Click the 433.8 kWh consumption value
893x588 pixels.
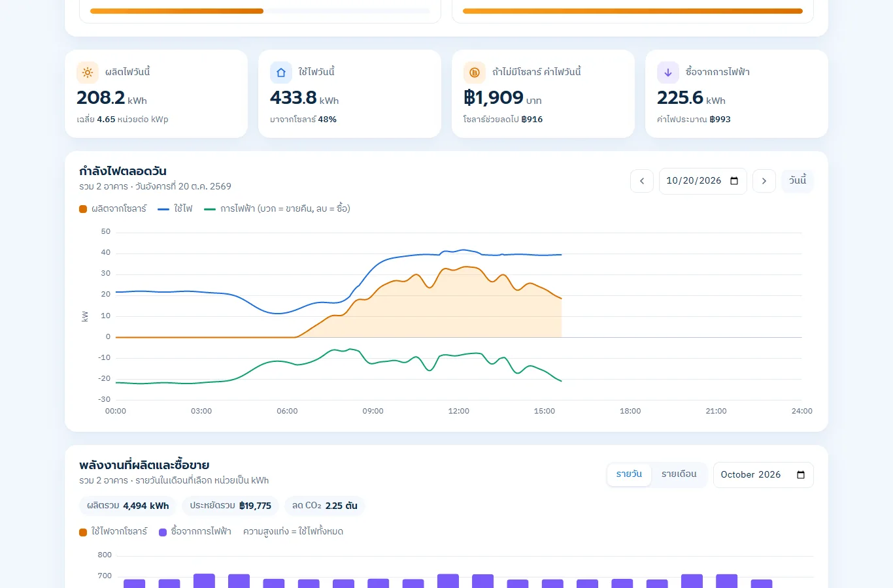305,98
